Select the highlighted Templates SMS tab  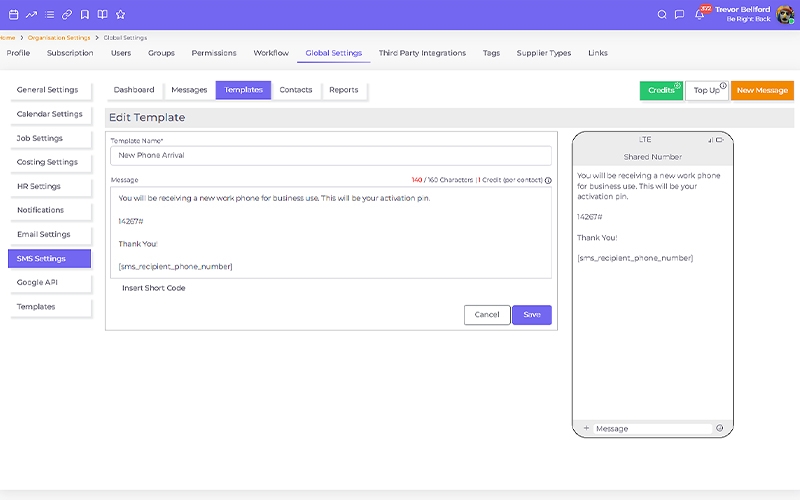[243, 90]
